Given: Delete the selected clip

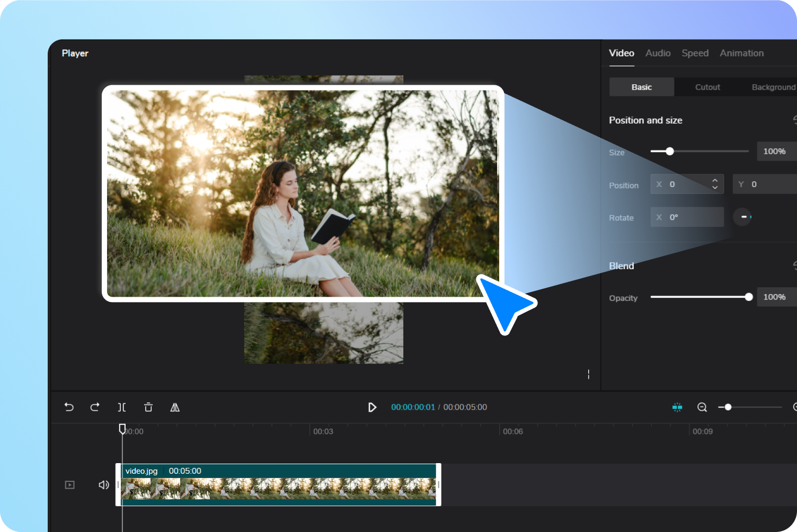Looking at the screenshot, I should pos(148,407).
